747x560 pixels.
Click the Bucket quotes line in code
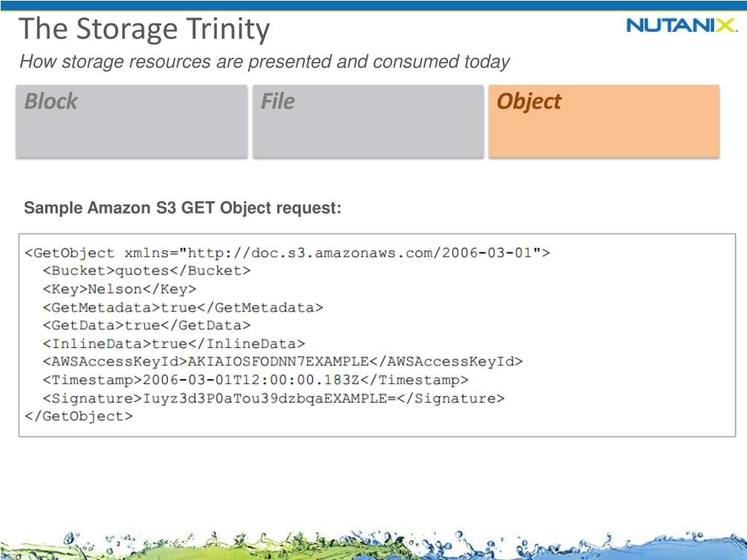click(x=146, y=271)
